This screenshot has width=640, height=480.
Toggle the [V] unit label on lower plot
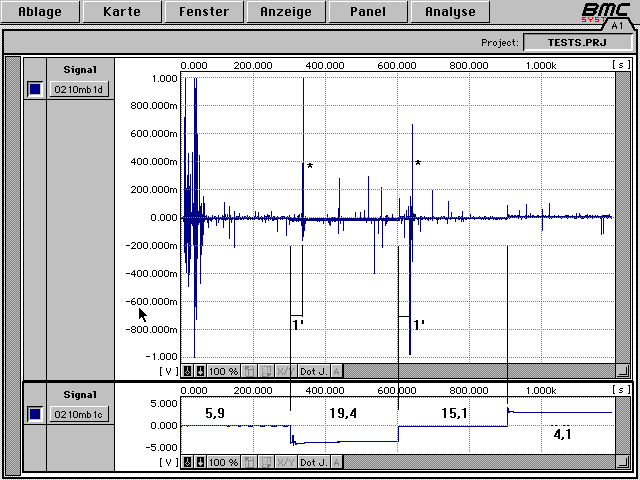tap(168, 463)
